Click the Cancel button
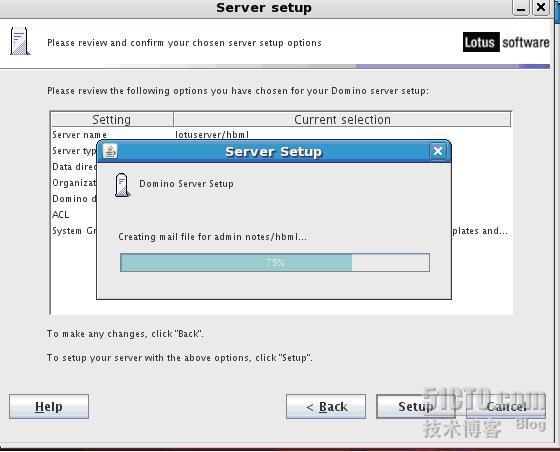Viewport: 560px width, 452px height. point(506,406)
